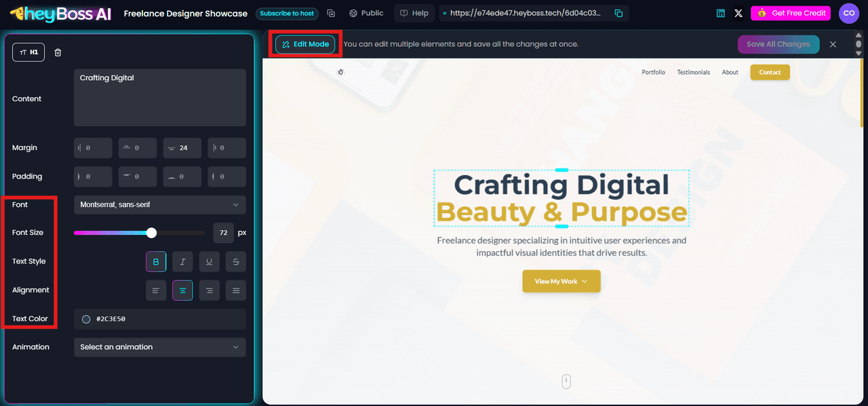Viewport: 868px width, 406px height.
Task: Click Get Free Credit button
Action: [791, 13]
